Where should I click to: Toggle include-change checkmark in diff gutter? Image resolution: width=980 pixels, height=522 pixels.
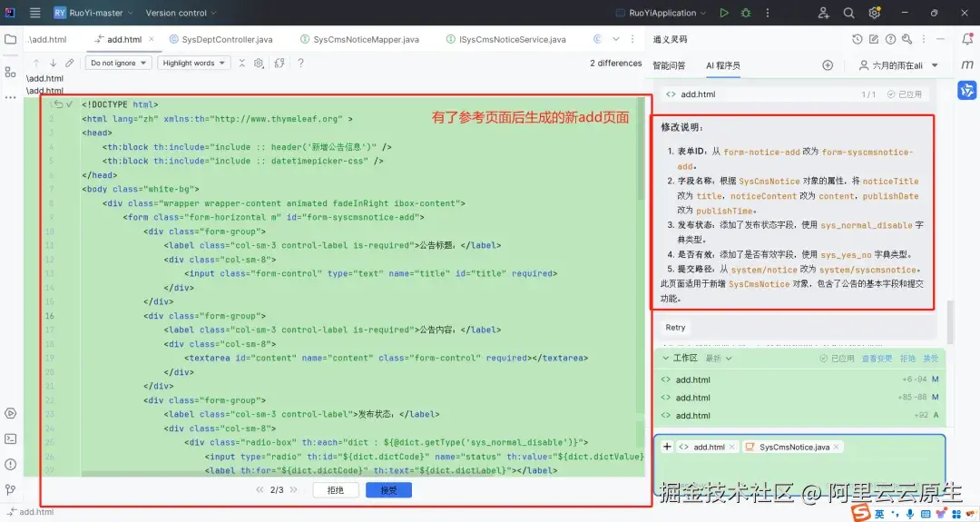(69, 104)
